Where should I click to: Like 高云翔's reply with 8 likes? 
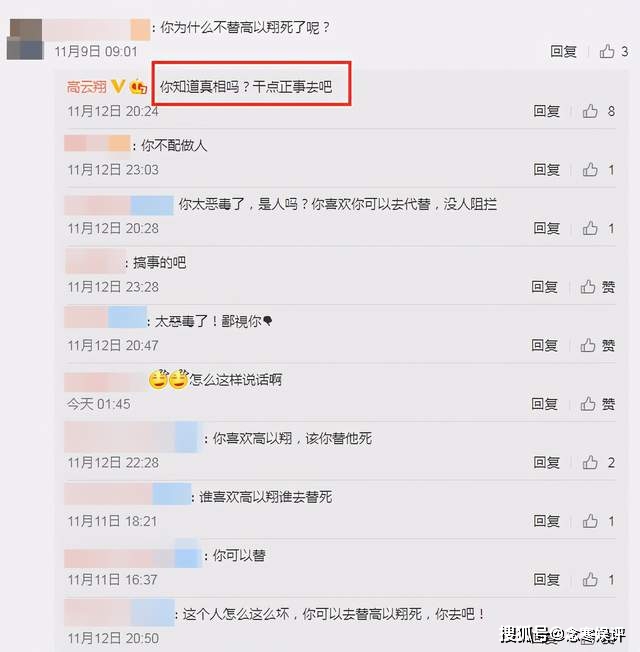click(590, 111)
